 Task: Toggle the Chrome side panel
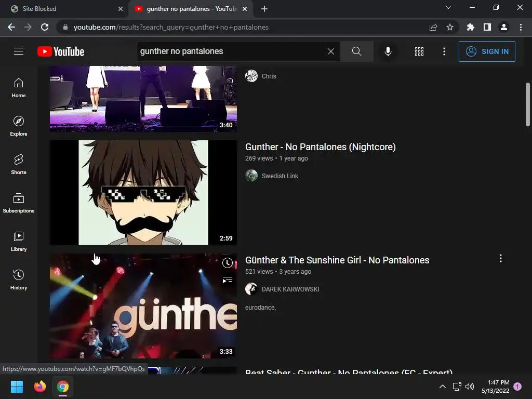pos(487,27)
